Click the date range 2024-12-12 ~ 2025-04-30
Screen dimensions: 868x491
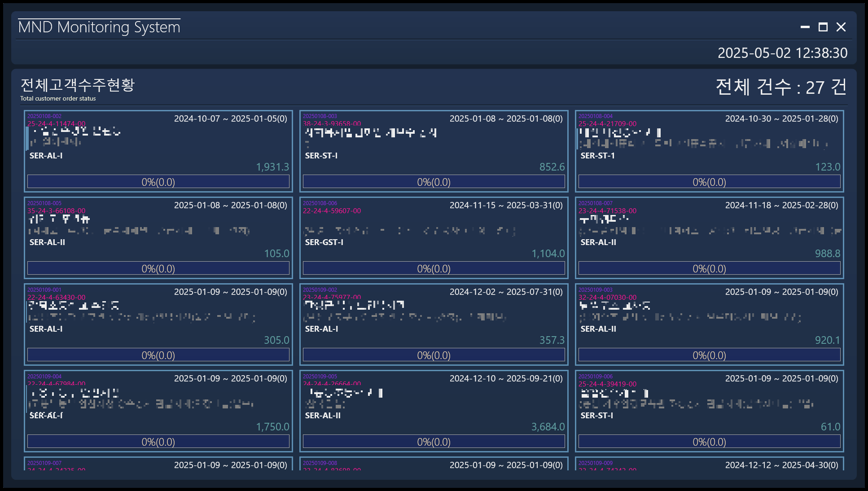tap(781, 465)
